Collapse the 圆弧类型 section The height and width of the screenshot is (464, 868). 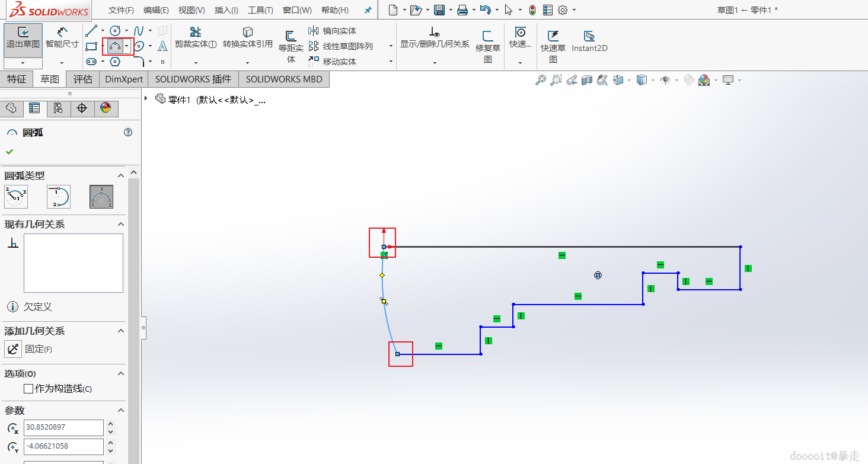[x=121, y=175]
